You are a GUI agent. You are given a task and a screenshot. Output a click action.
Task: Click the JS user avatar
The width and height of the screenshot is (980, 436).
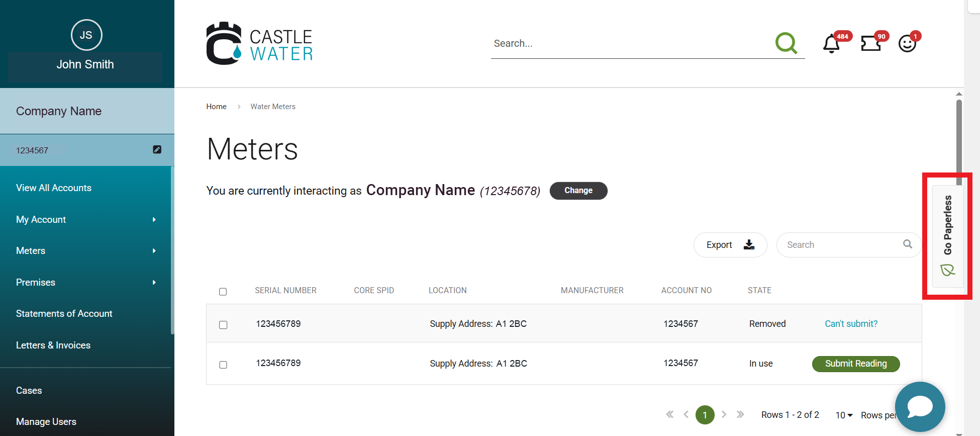pyautogui.click(x=86, y=35)
